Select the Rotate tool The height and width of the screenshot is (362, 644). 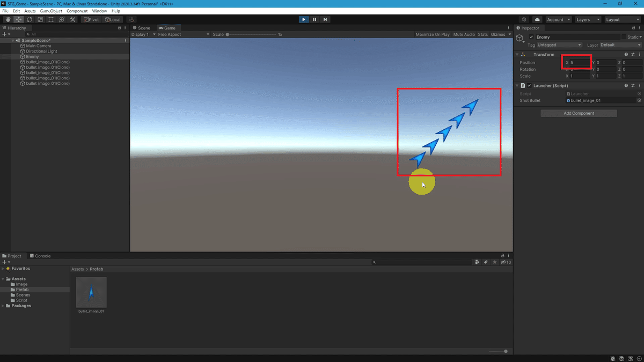(30, 20)
